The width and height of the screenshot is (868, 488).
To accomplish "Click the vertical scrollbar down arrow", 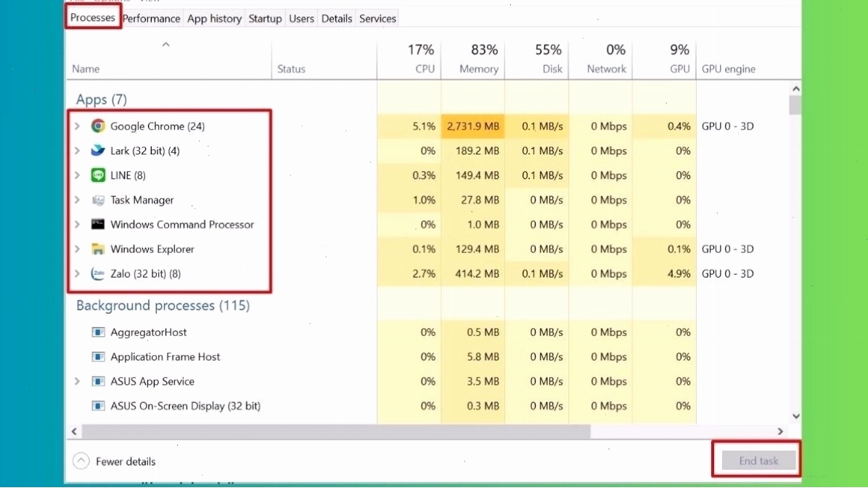I will [795, 416].
